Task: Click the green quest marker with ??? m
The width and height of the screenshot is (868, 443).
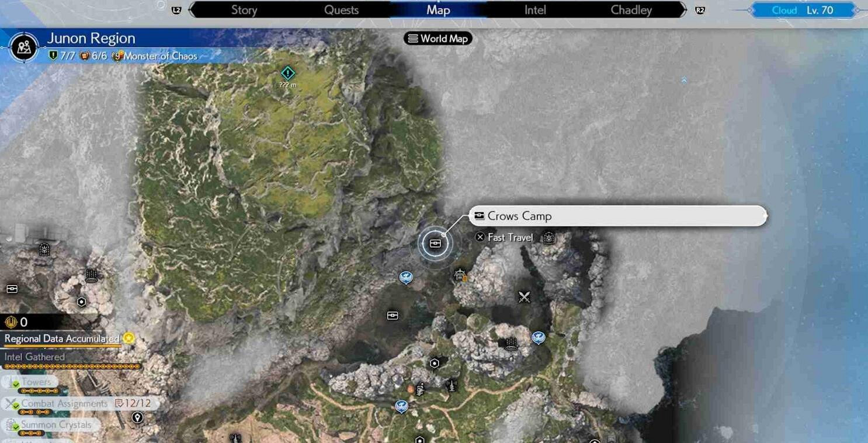Action: point(288,74)
